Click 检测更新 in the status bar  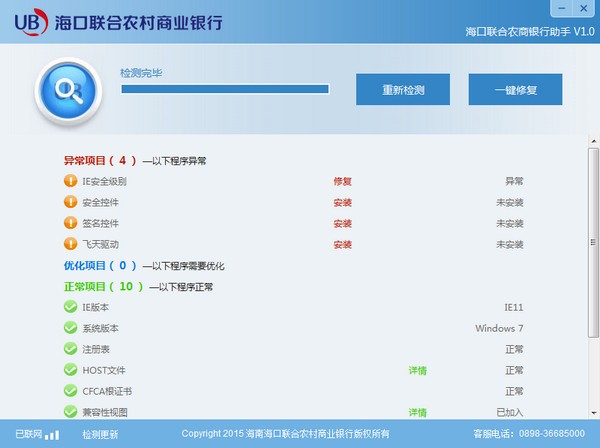pos(100,434)
